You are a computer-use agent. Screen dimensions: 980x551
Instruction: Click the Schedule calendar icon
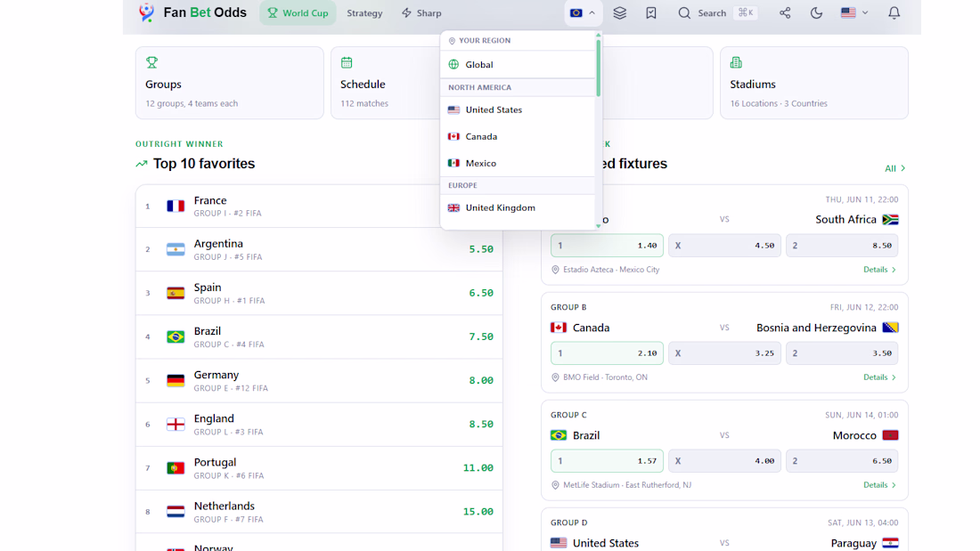(347, 62)
